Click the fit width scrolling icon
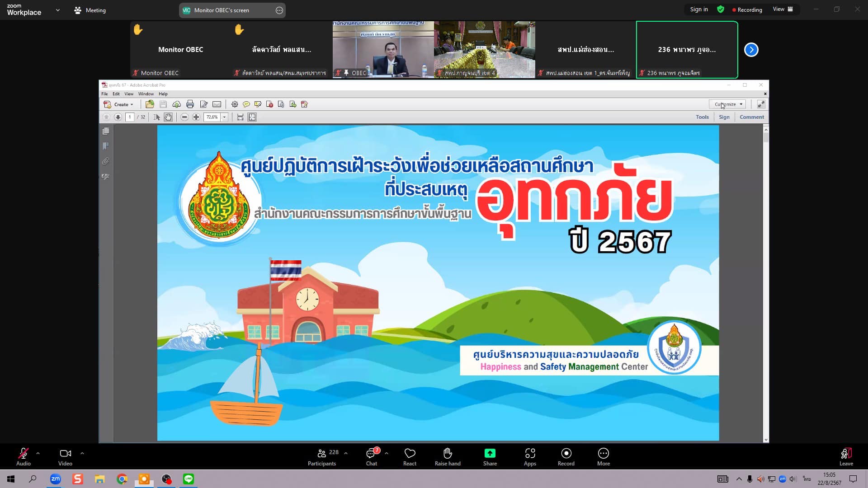Viewport: 868px width, 488px height. (241, 117)
